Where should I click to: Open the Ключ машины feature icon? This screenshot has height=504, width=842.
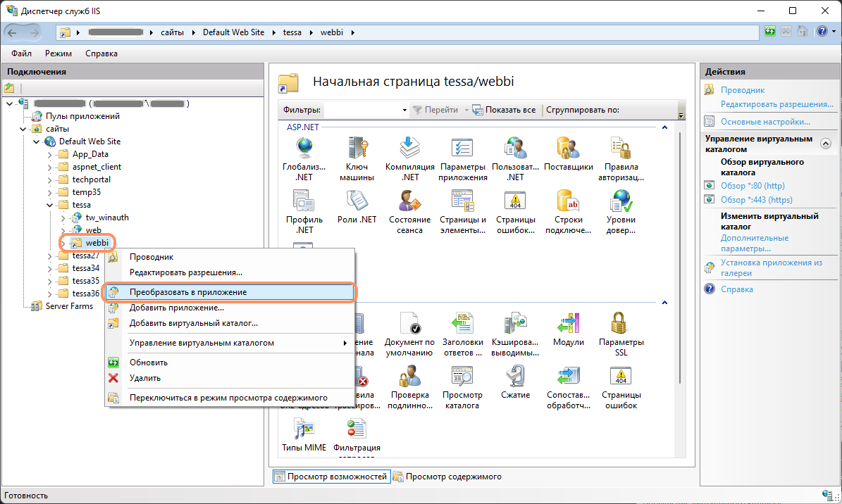(x=358, y=150)
